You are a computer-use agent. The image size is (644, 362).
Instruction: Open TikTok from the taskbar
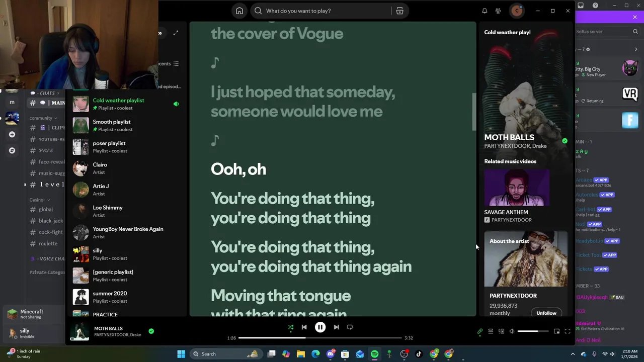419,354
